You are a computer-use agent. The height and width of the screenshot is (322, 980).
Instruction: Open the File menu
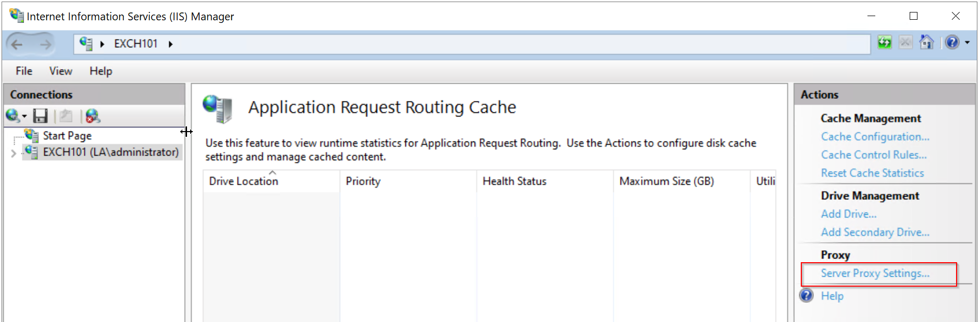tap(24, 71)
